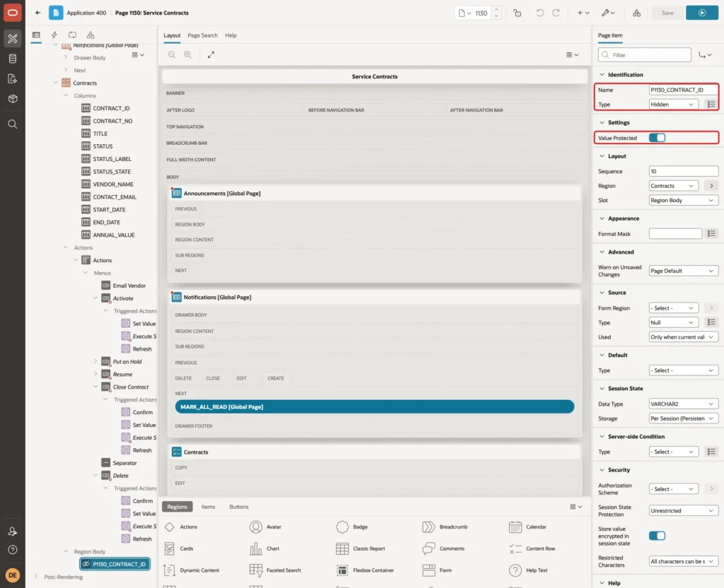724x588 pixels.
Task: Select the Calendar region in the gallery
Action: coord(527,527)
